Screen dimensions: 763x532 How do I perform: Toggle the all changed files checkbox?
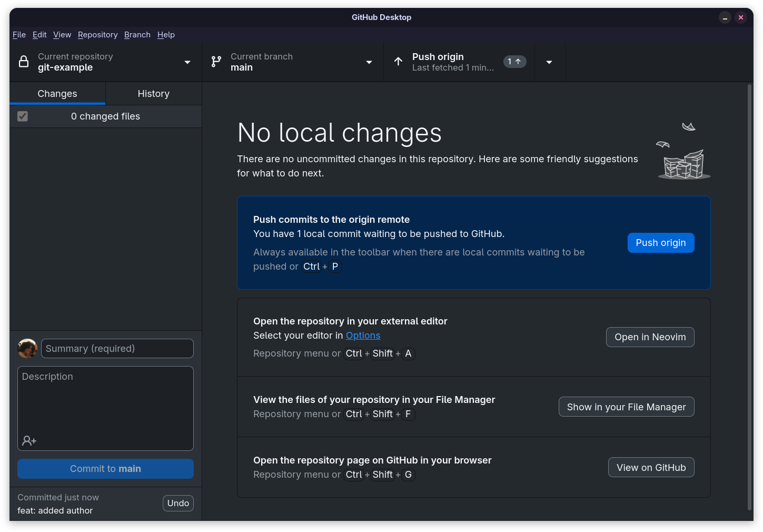tap(23, 116)
